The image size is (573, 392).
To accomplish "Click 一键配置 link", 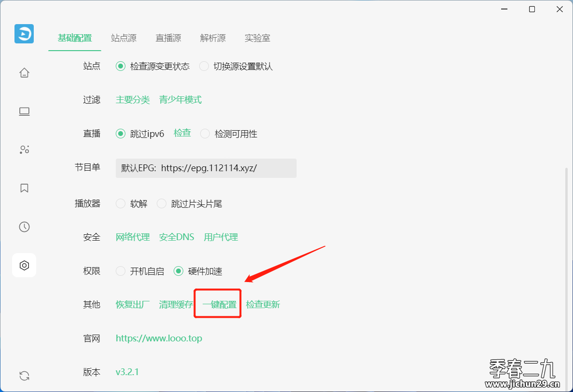I will [x=219, y=304].
